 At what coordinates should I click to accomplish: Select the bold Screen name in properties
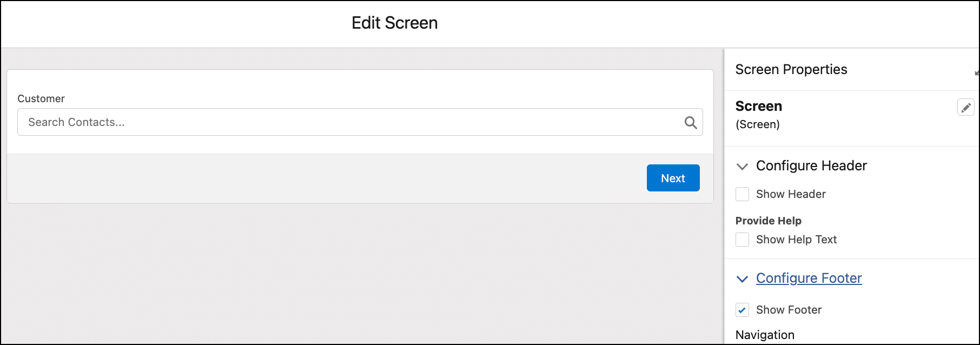pos(759,106)
